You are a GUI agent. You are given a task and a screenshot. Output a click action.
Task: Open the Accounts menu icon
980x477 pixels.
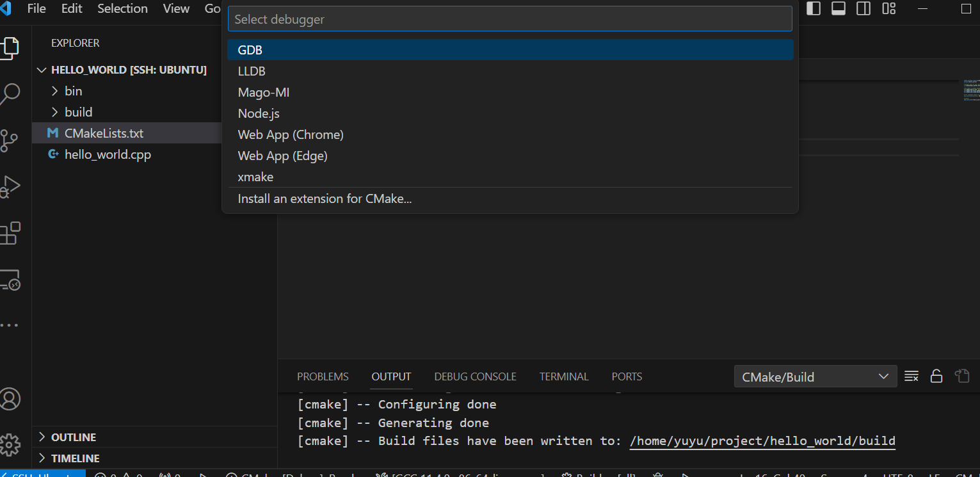point(10,399)
